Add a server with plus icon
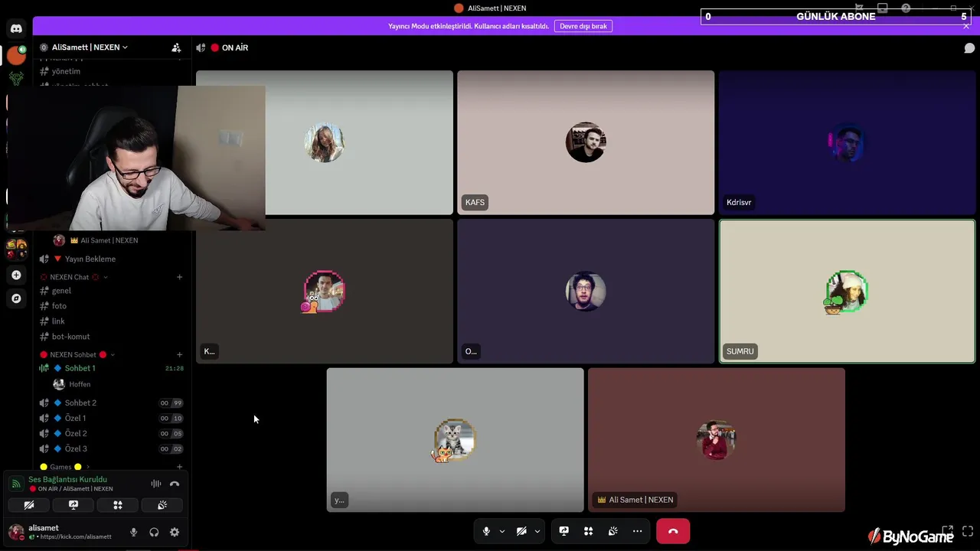This screenshot has width=980, height=551. point(16,275)
